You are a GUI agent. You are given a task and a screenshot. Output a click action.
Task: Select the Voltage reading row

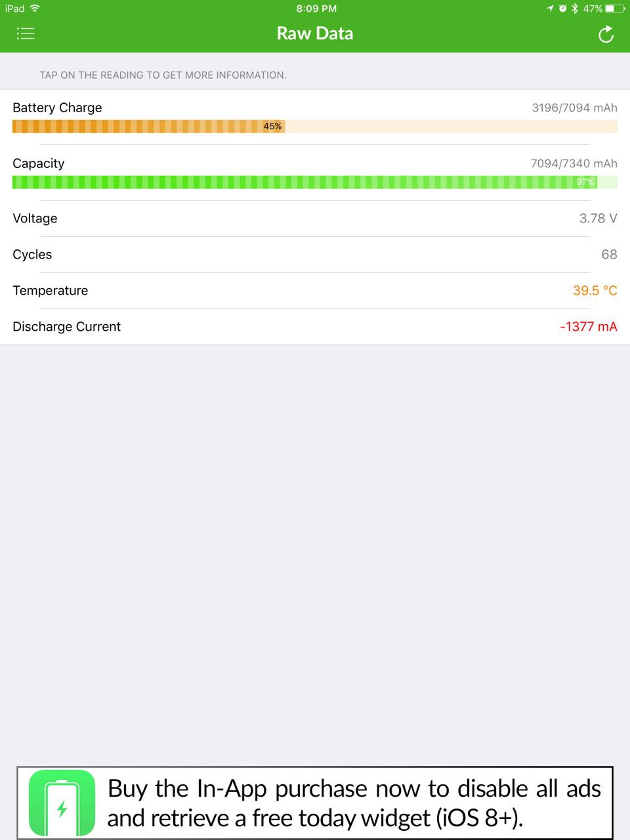(315, 219)
